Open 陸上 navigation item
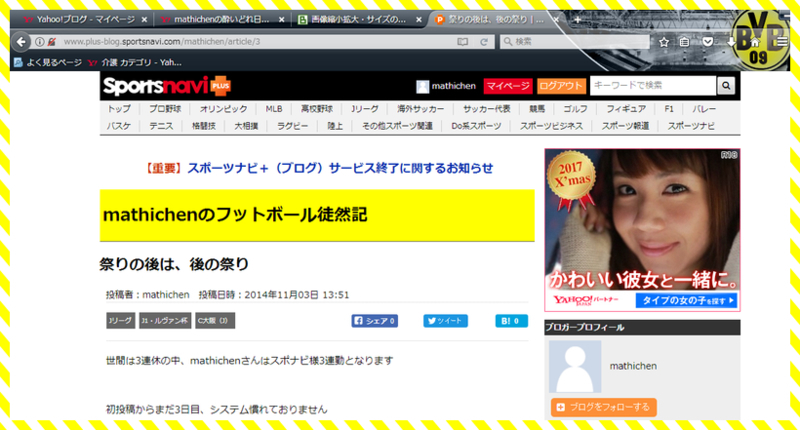The image size is (800, 430). point(335,125)
